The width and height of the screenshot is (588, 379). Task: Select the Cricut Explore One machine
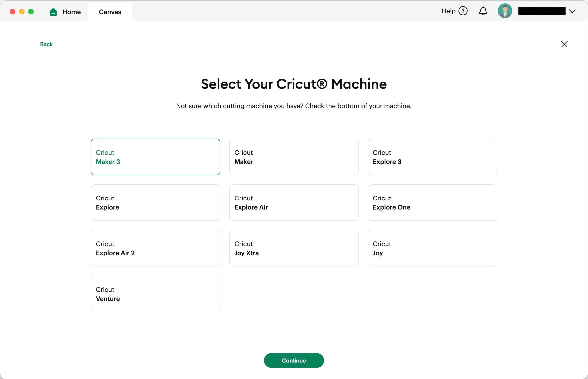[432, 203]
